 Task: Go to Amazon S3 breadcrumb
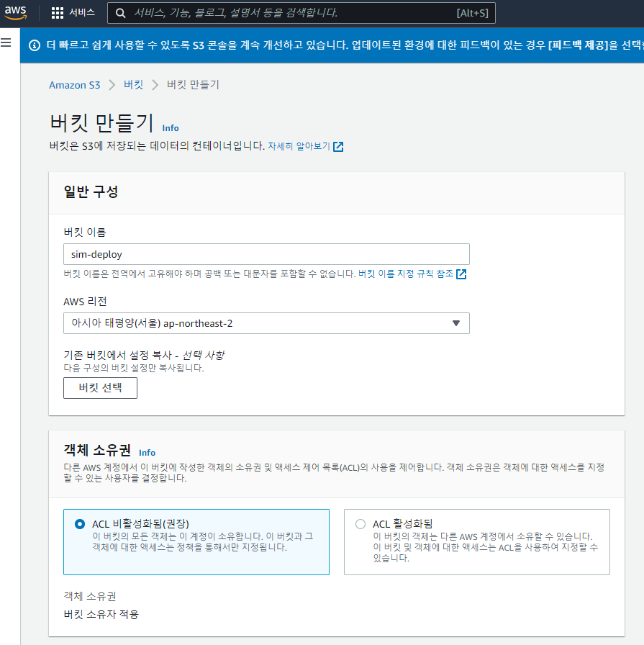pyautogui.click(x=74, y=85)
